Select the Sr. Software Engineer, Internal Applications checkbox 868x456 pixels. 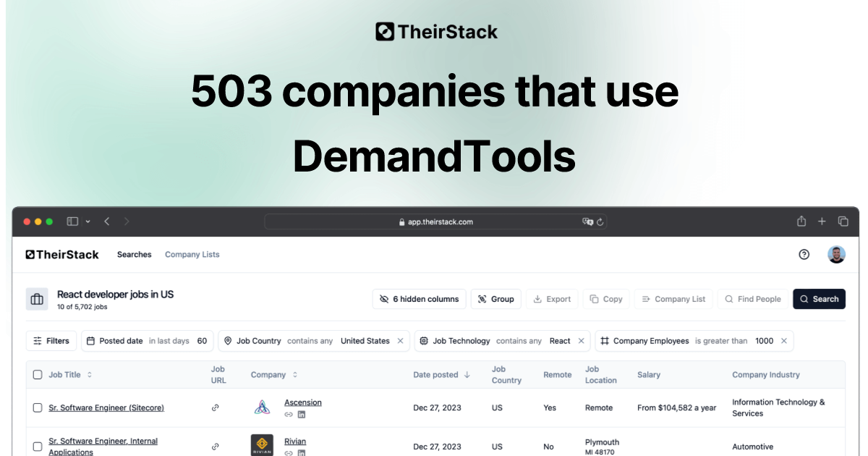tap(38, 447)
